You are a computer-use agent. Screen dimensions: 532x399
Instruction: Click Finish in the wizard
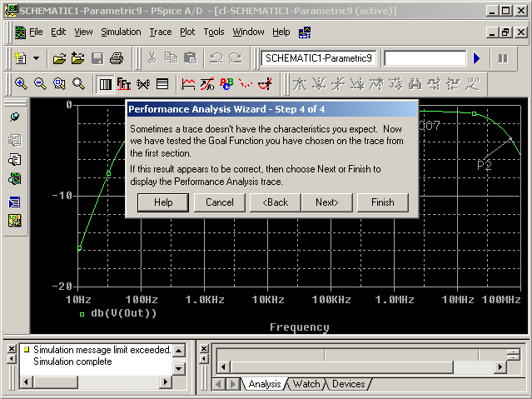(383, 202)
